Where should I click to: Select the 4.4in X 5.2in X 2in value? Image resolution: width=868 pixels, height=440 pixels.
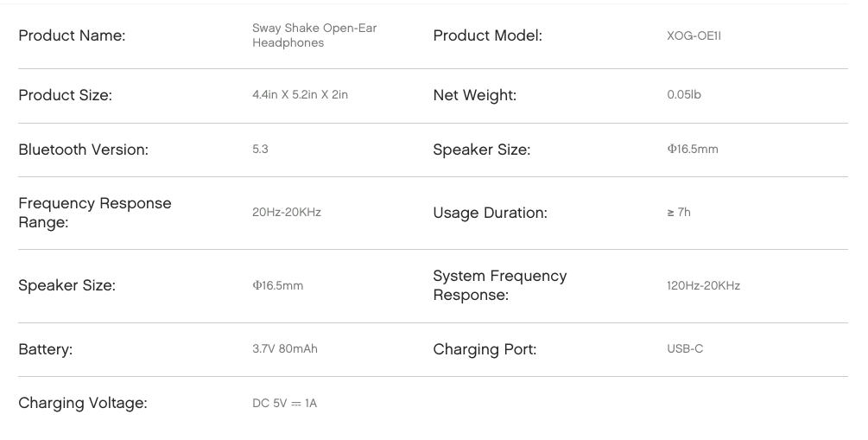(300, 95)
